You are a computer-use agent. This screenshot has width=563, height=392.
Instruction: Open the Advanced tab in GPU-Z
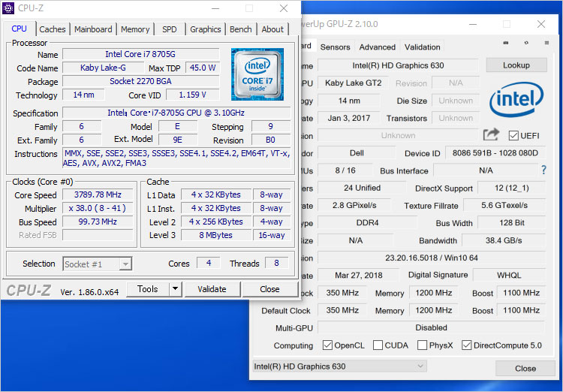coord(378,47)
